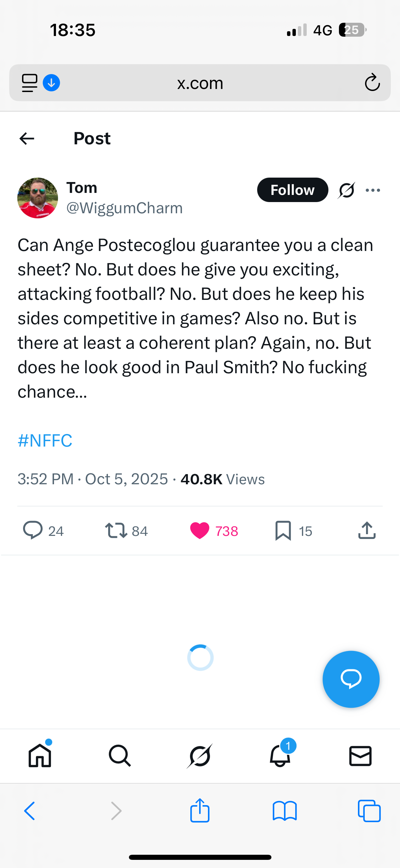Tap the back arrow beside Post
This screenshot has width=400, height=868.
point(27,139)
